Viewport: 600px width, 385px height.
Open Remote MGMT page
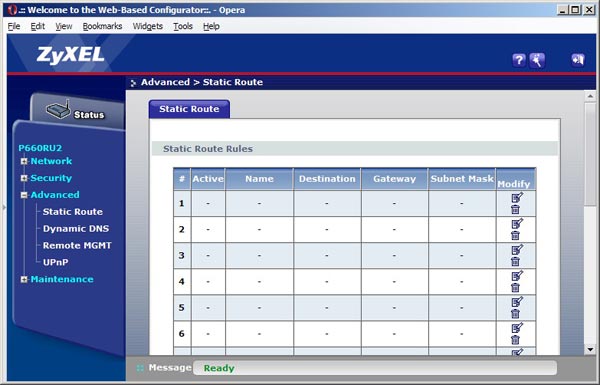(77, 245)
